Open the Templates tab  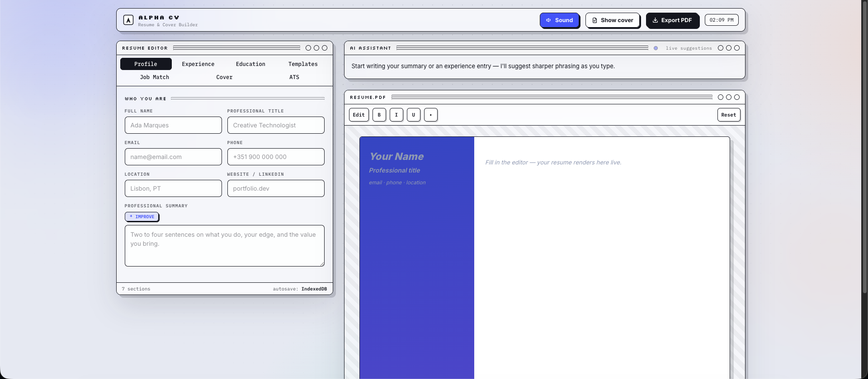[x=303, y=64]
